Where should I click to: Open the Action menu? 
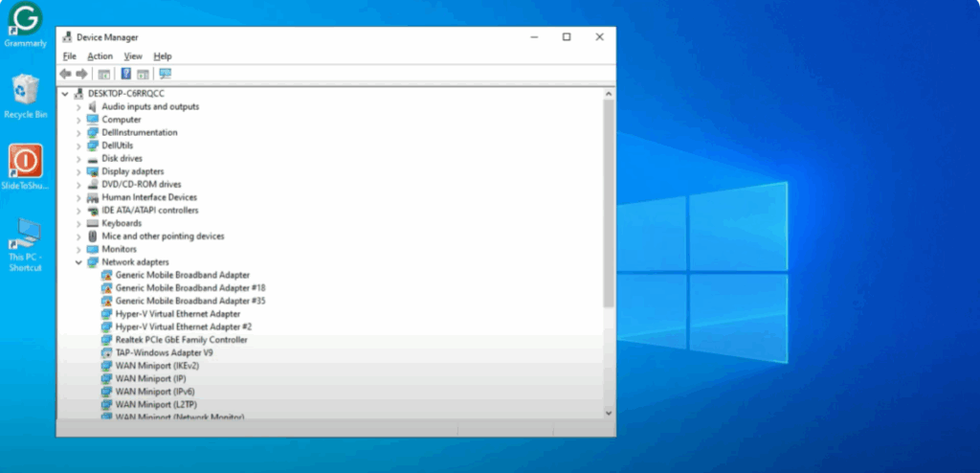click(100, 56)
